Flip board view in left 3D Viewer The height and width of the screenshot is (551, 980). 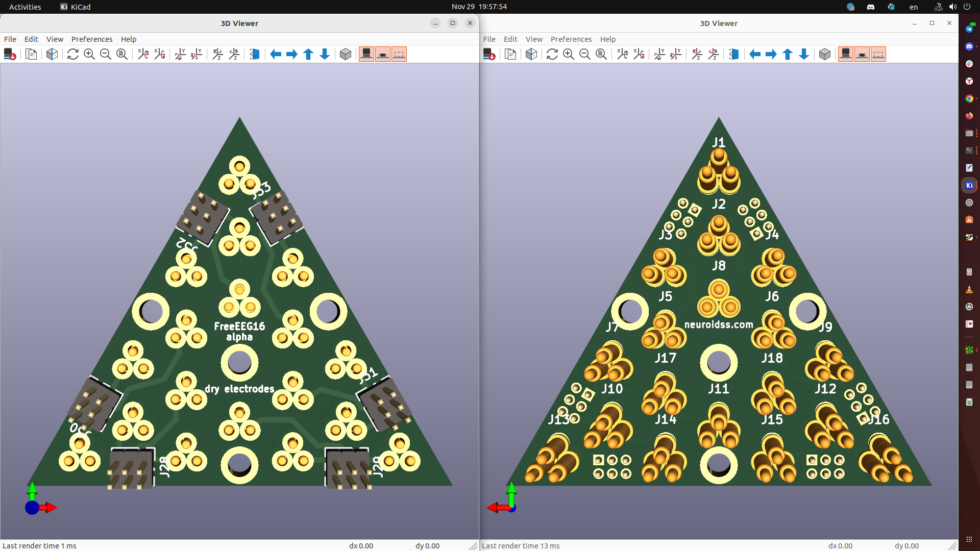tap(255, 54)
